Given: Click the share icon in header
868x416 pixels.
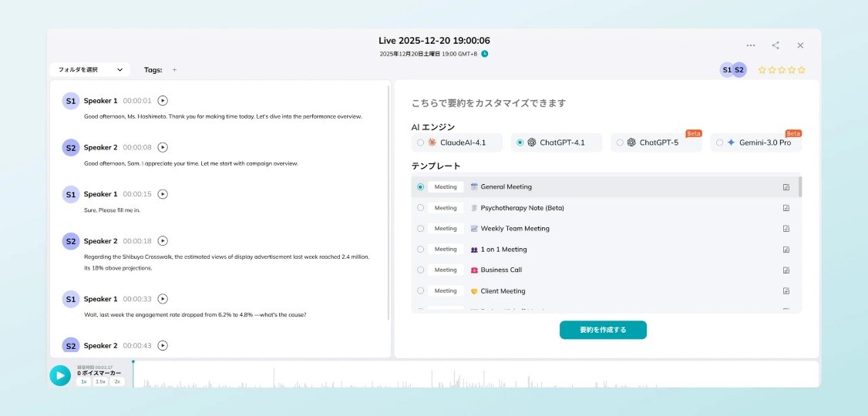Looking at the screenshot, I should click(775, 45).
